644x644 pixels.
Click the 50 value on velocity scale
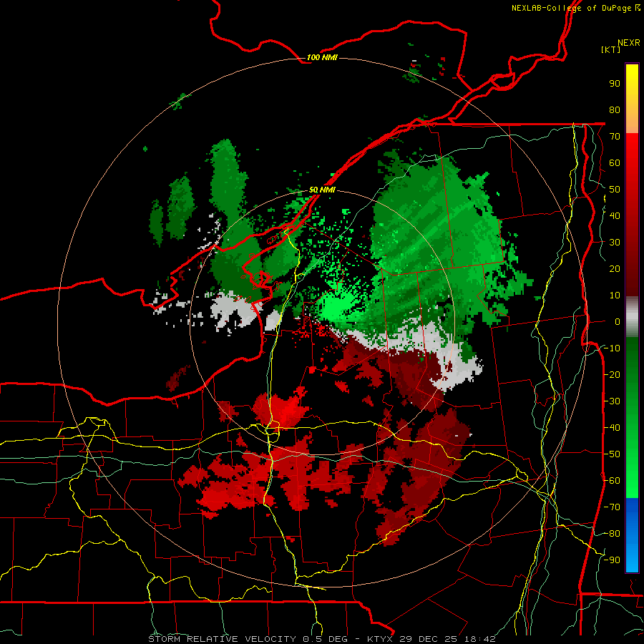point(615,190)
